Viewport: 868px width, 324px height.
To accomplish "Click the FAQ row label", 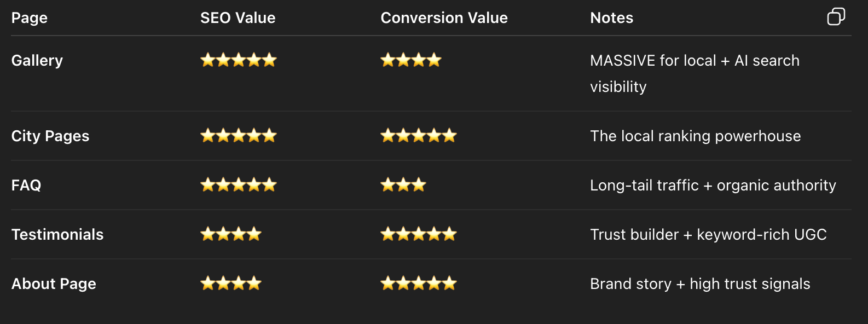I will [x=26, y=185].
